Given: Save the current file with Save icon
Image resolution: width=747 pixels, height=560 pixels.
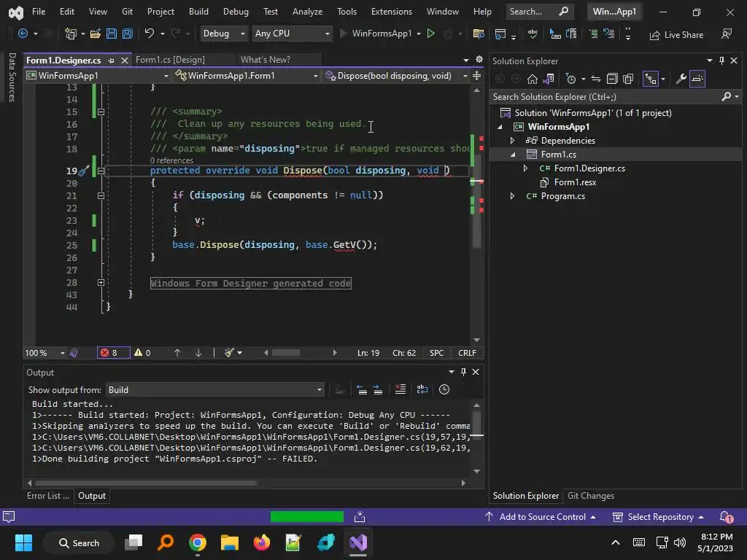Looking at the screenshot, I should pyautogui.click(x=112, y=34).
